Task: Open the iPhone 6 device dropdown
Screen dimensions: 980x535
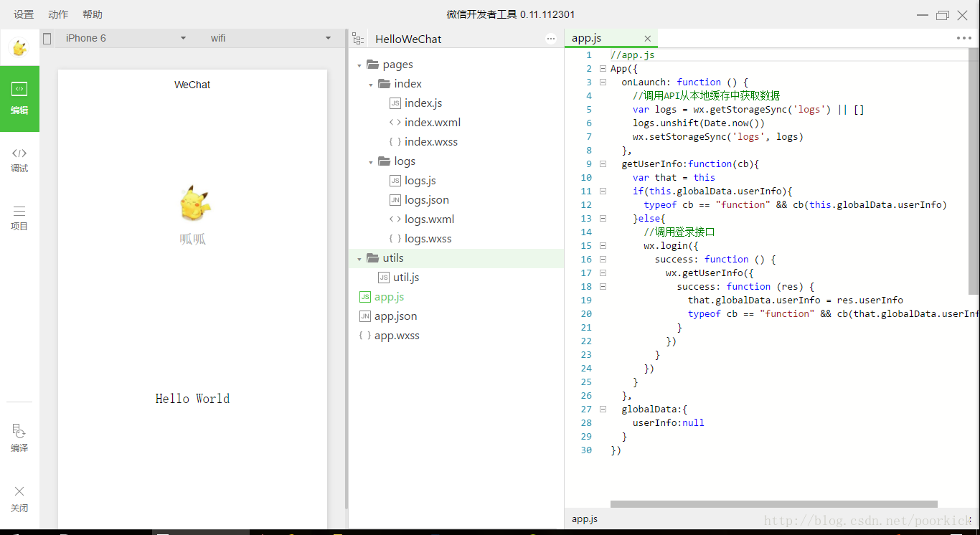Action: pos(125,38)
